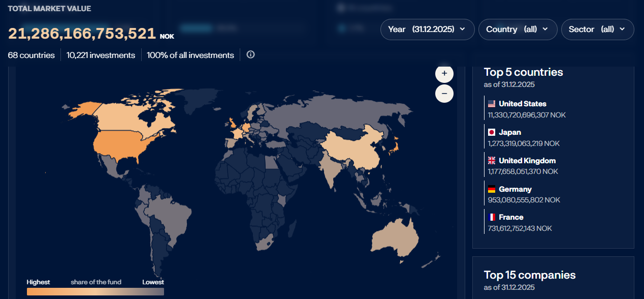Click the 11,330,720,696,307 NOK value

coord(527,115)
